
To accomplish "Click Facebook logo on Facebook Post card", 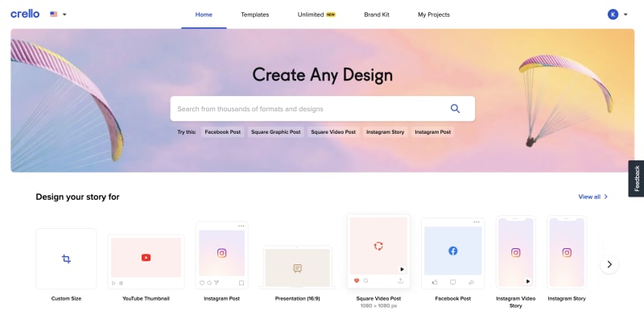I will coord(452,251).
